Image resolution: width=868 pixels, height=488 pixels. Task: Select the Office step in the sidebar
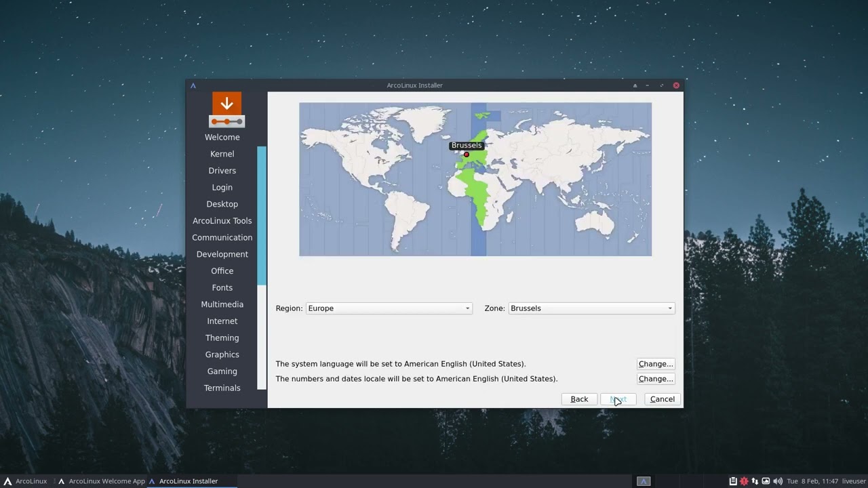tap(222, 271)
